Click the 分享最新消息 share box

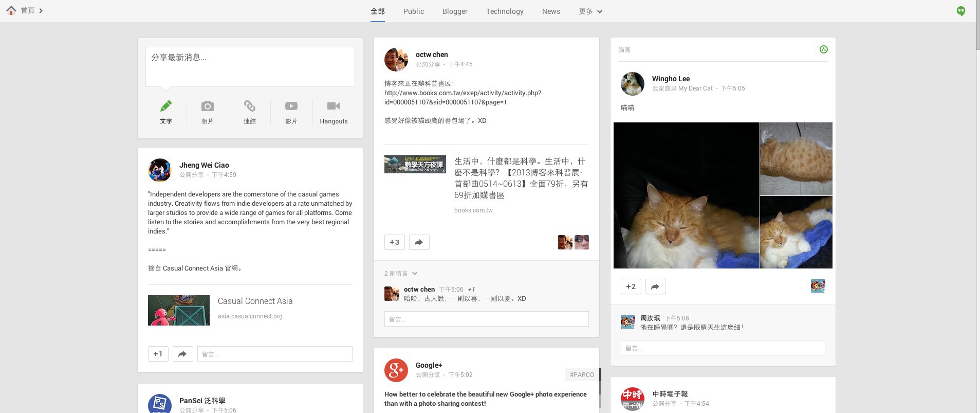click(250, 66)
